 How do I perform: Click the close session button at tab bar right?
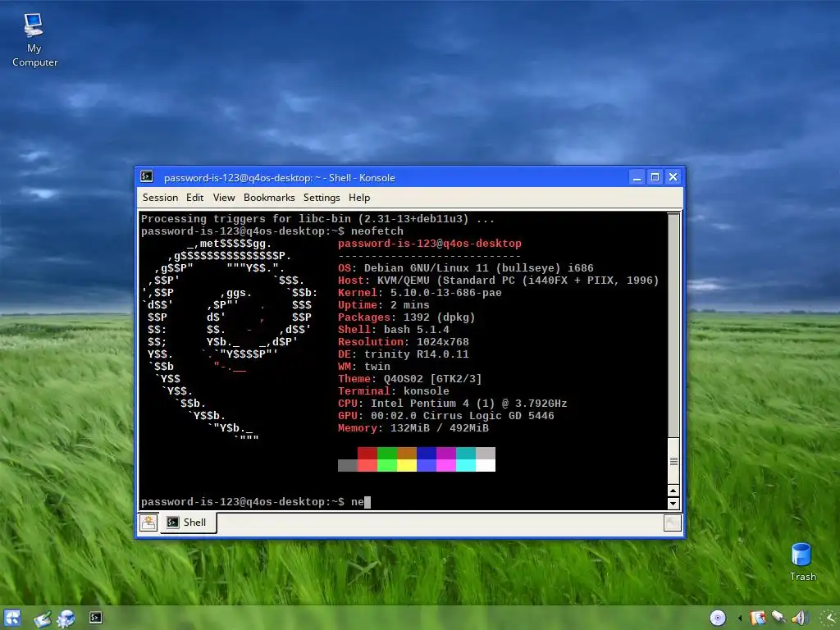coord(673,523)
